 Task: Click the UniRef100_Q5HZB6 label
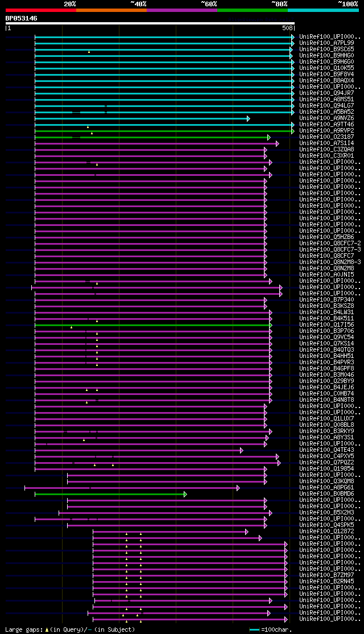[326, 237]
